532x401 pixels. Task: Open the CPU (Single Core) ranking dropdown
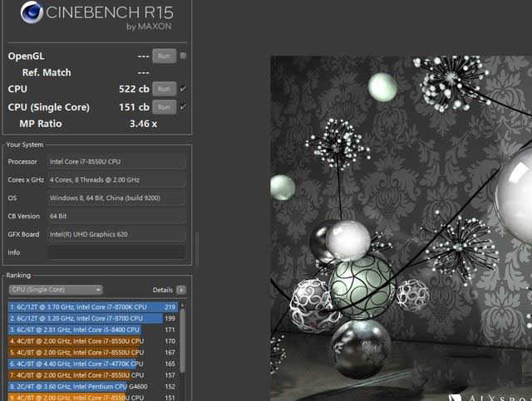[x=56, y=290]
